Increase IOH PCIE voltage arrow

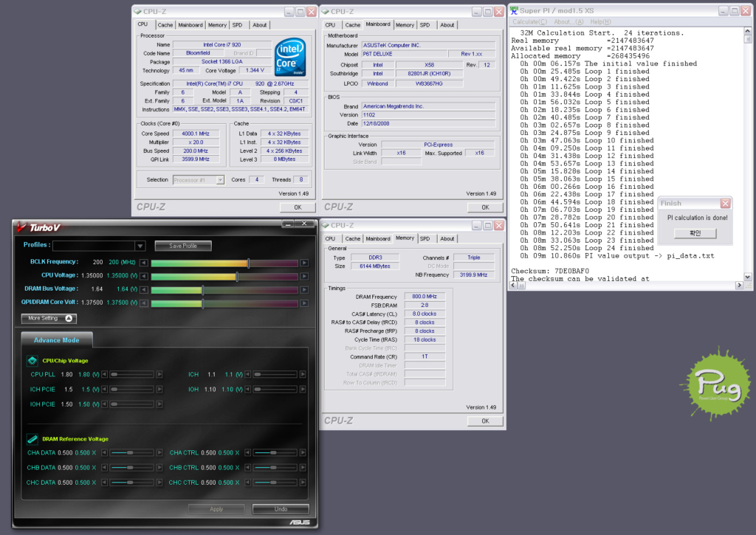(159, 404)
